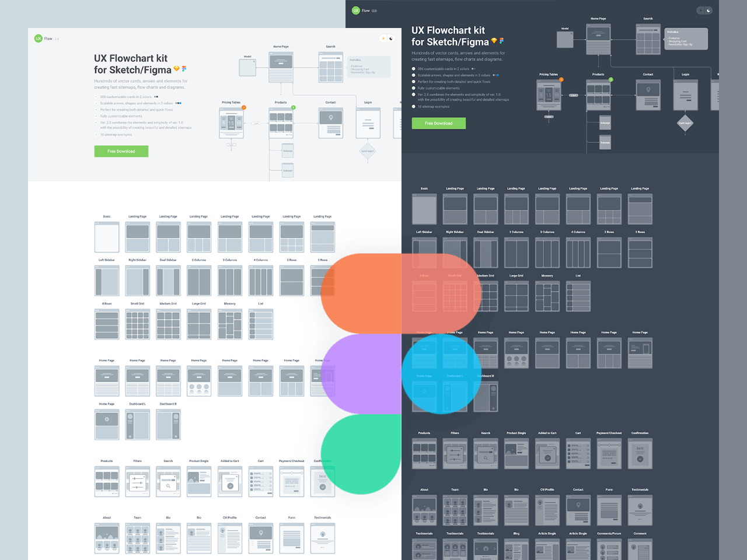Viewport: 747px width, 560px height.
Task: Click the Right Sidebar card in the dark grid
Action: [x=455, y=253]
